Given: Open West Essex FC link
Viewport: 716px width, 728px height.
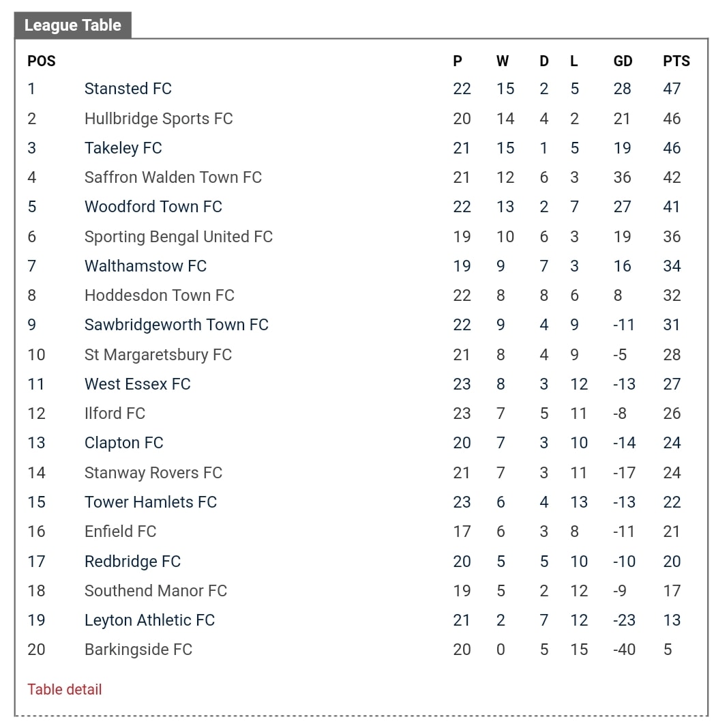Looking at the screenshot, I should pos(137,384).
